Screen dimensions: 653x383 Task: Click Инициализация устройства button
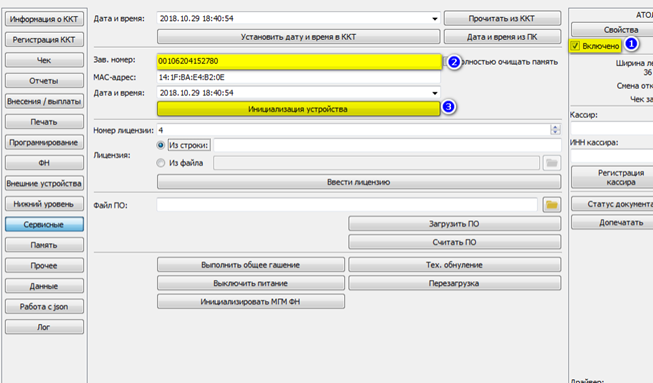[x=298, y=109]
